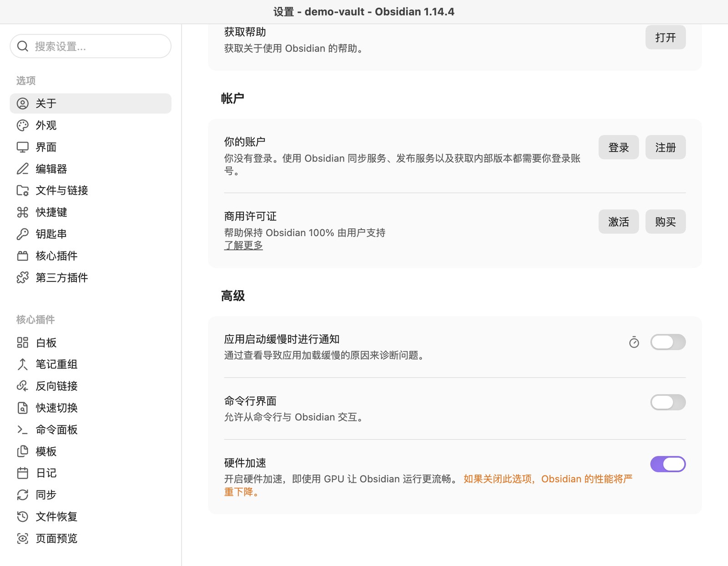
Task: Click the orange hardware acceleration warning text
Action: 429,485
